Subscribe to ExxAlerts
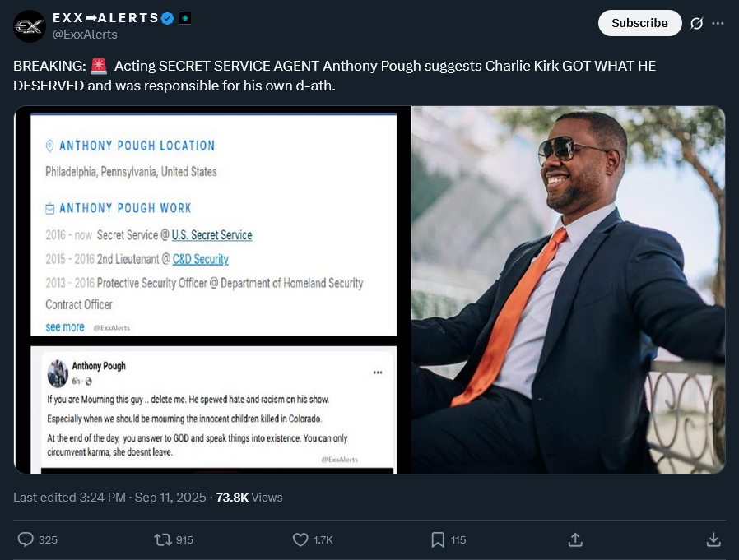This screenshot has height=560, width=739. [x=639, y=23]
